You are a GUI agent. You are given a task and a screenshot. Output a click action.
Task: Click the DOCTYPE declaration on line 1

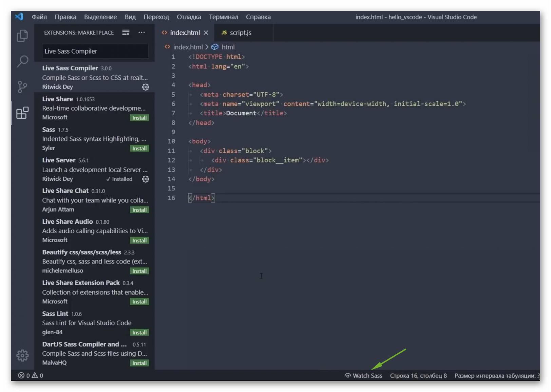tap(217, 57)
